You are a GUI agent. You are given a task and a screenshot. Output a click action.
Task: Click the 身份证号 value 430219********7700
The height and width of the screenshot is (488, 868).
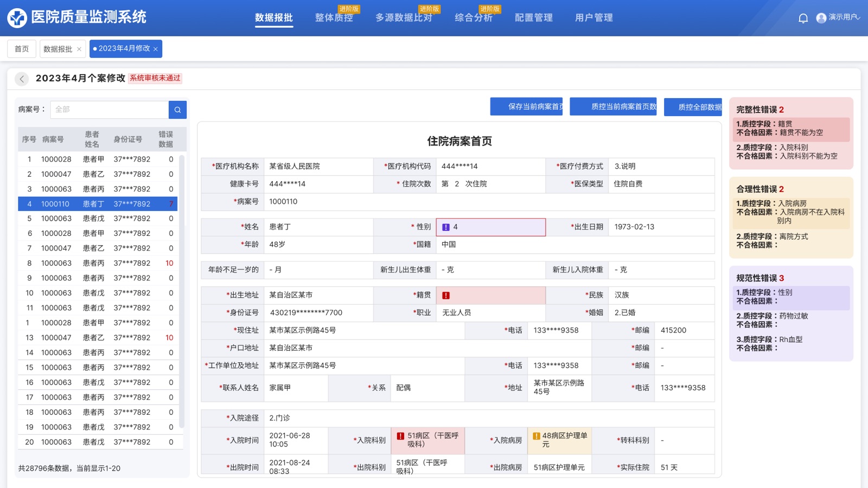pyautogui.click(x=306, y=313)
